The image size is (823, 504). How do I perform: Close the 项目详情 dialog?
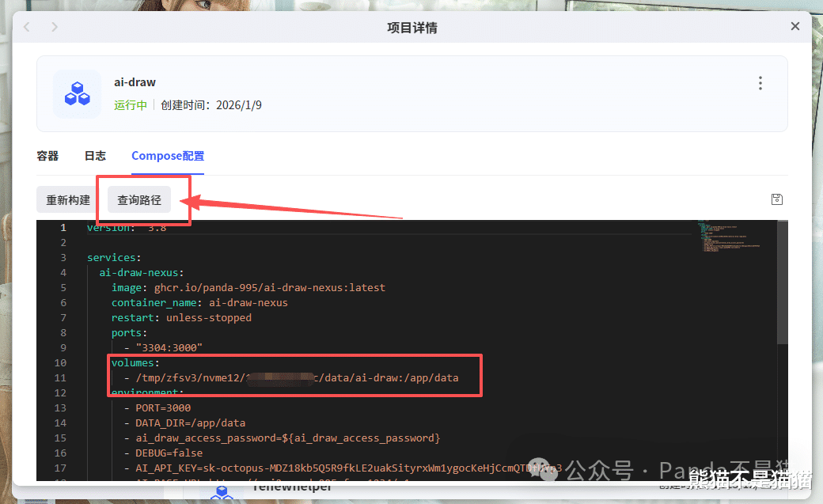click(795, 26)
